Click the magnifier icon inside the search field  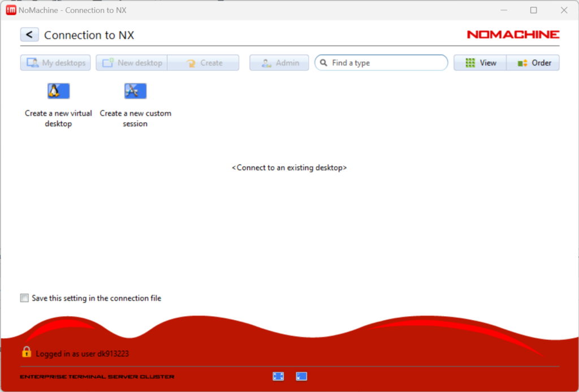tap(324, 62)
